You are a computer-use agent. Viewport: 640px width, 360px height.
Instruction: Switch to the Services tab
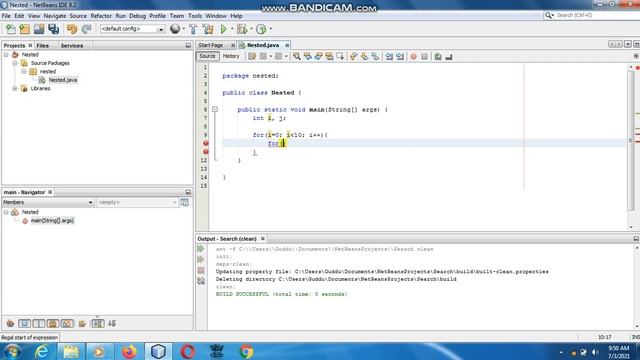[72, 46]
